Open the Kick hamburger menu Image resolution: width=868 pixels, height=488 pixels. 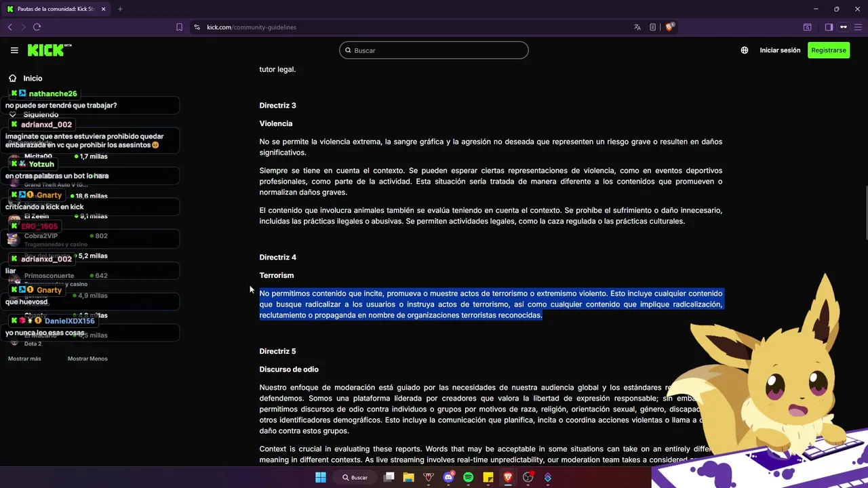pyautogui.click(x=14, y=50)
